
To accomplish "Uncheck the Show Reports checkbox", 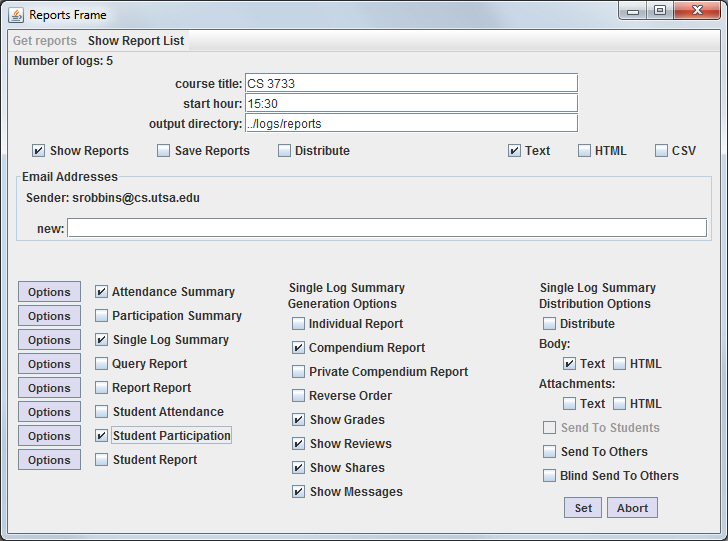I will (39, 151).
